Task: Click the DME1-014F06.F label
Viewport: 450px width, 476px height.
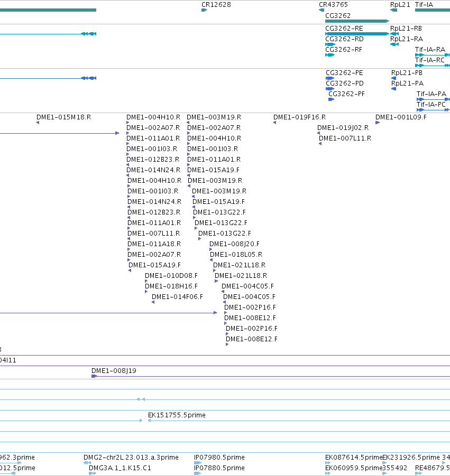Action: [177, 297]
